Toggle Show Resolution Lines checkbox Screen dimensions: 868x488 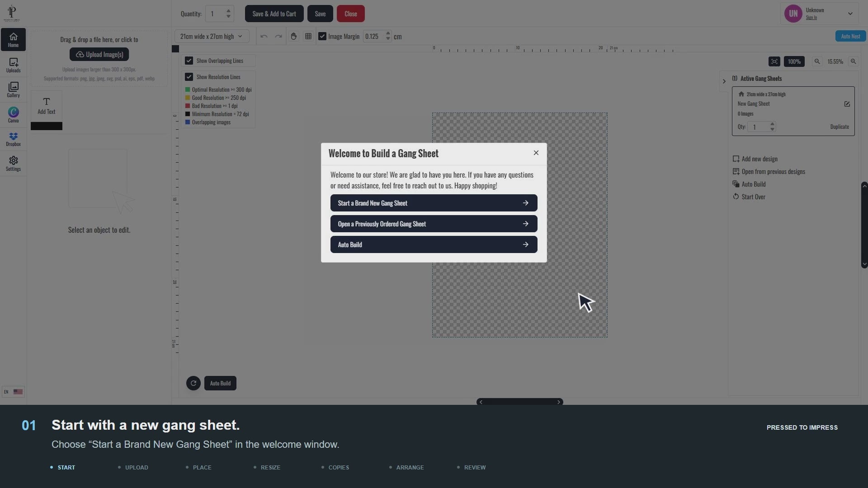189,77
